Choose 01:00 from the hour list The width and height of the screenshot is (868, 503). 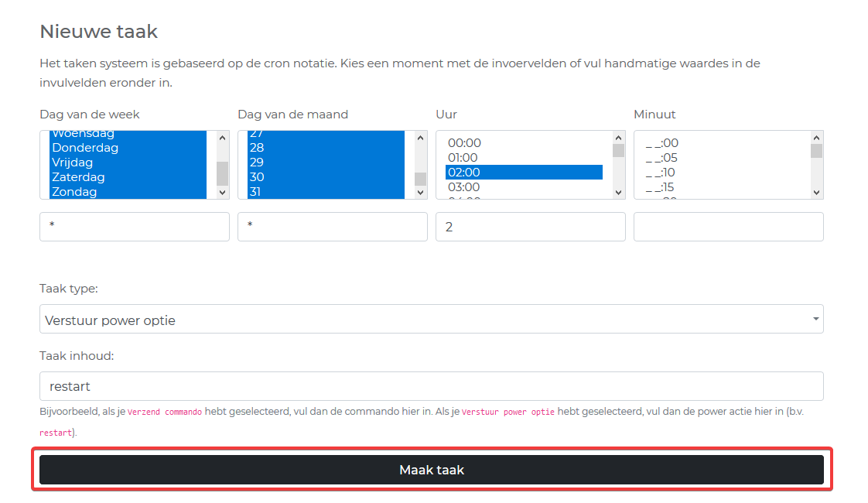(x=464, y=158)
